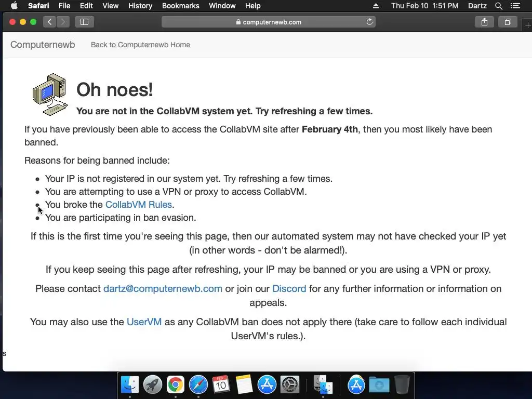Screen dimensions: 532x399
Task: Click the bold February 4th text
Action: (x=330, y=129)
